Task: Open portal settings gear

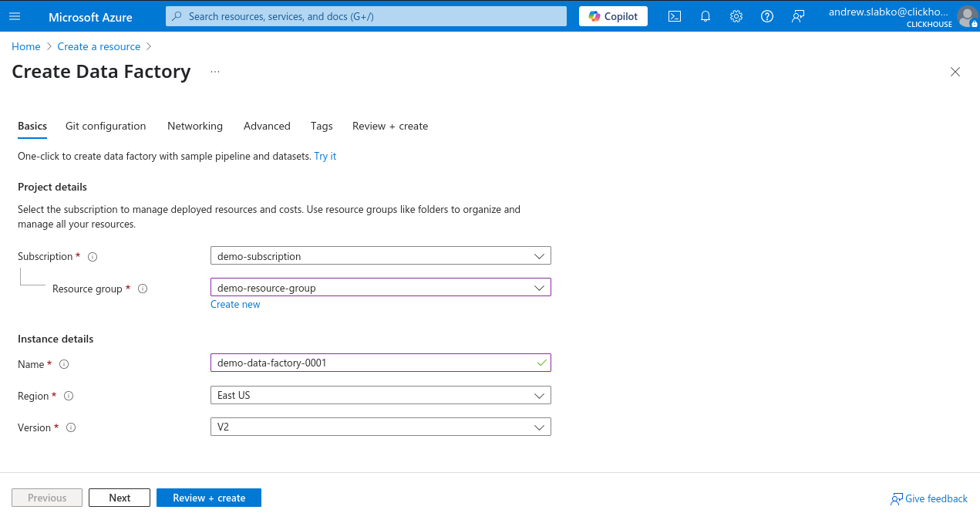Action: (x=736, y=15)
